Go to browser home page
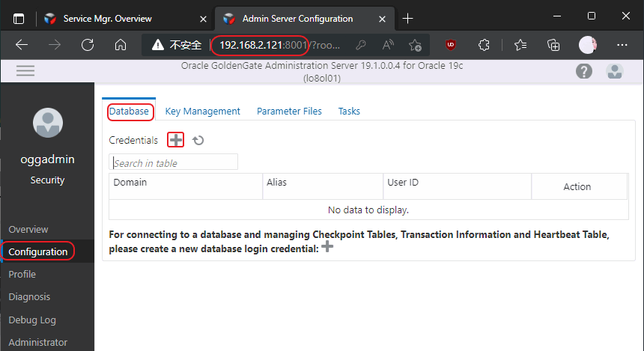The width and height of the screenshot is (644, 351). (120, 45)
